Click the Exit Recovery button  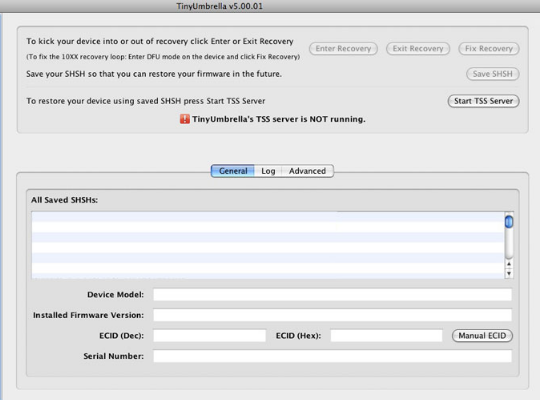tap(418, 49)
